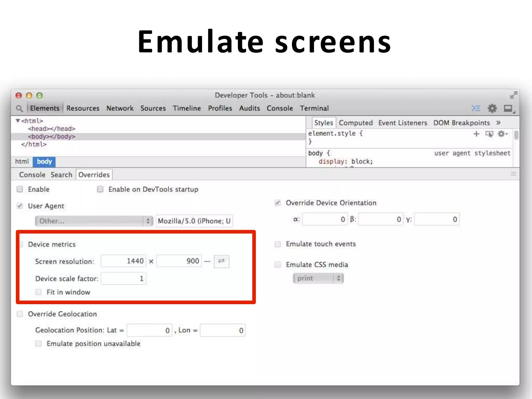
Task: Open the drawer menu lines icon
Action: point(513,174)
